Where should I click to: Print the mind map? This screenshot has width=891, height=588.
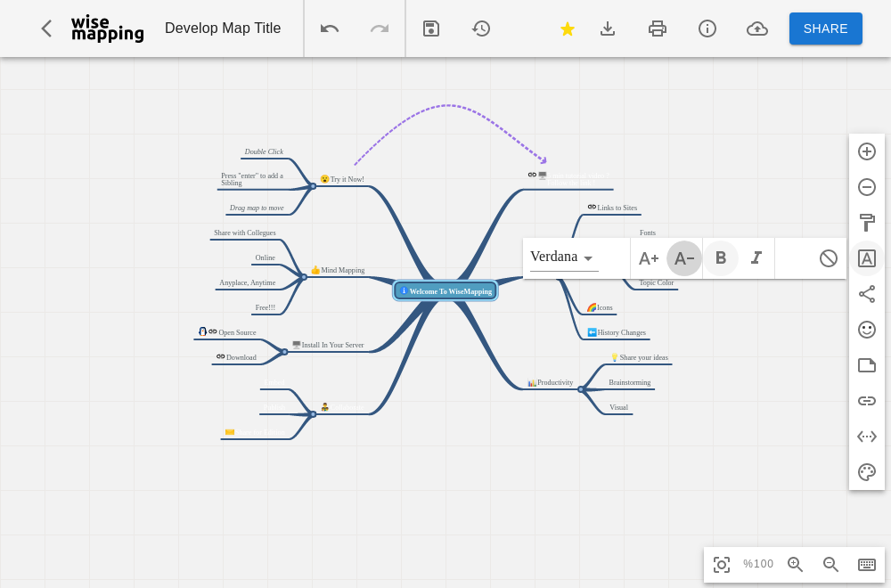click(x=658, y=29)
